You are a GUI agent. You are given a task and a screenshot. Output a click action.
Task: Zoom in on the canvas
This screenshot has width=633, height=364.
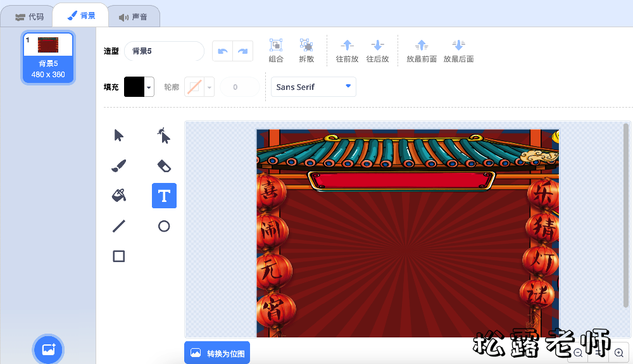tap(619, 353)
